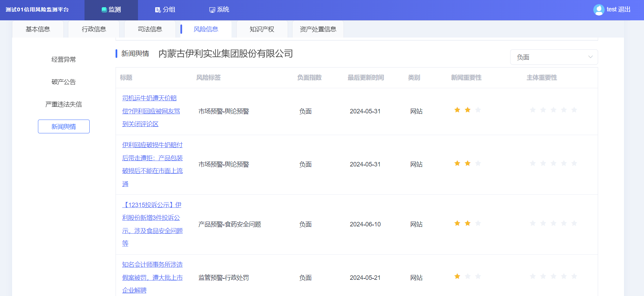Click third news-importance star in 司机运牛奶 row

click(x=478, y=110)
